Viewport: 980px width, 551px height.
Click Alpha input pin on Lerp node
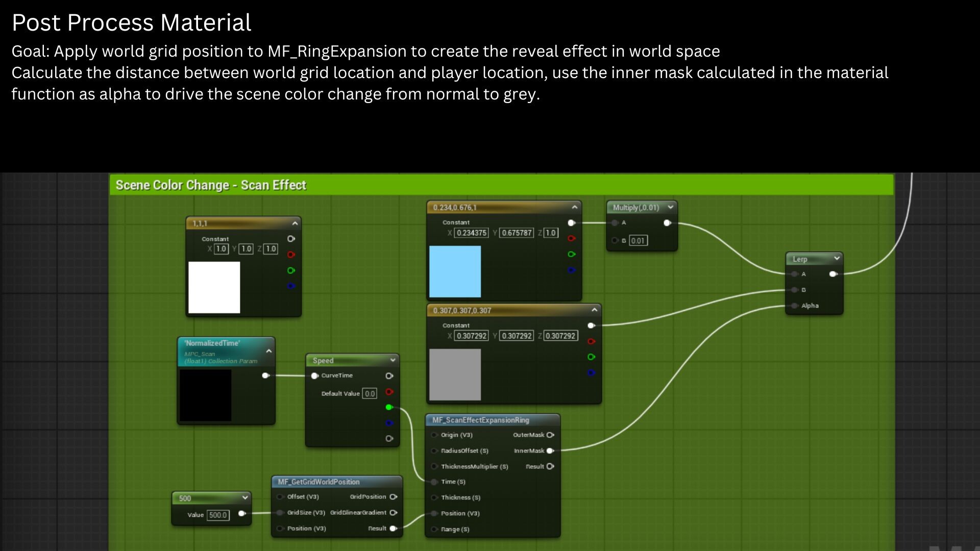pyautogui.click(x=794, y=306)
